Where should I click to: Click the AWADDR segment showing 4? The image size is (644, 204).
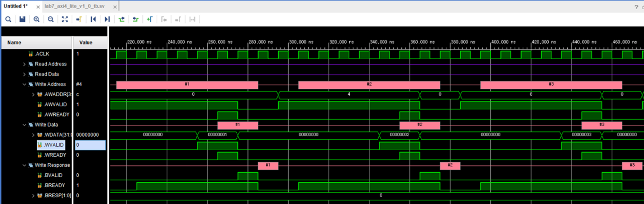(x=349, y=95)
